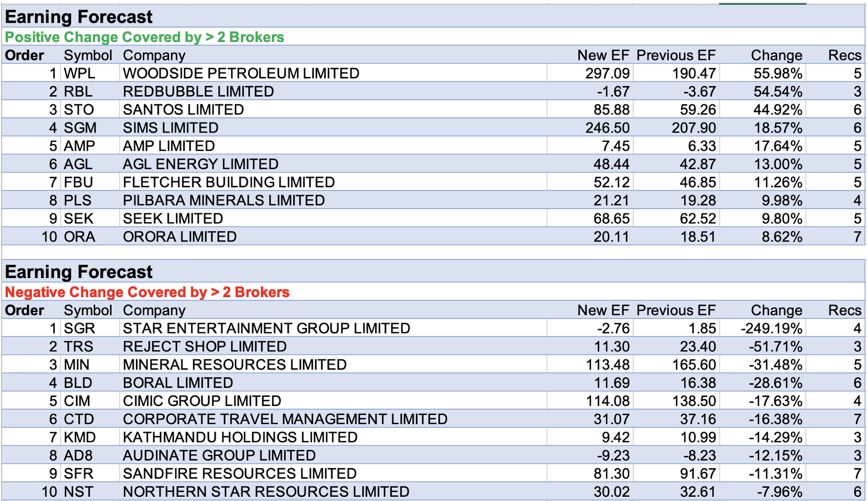Click the AD8 symbol cell
This screenshot has height=501, width=868.
[79, 455]
